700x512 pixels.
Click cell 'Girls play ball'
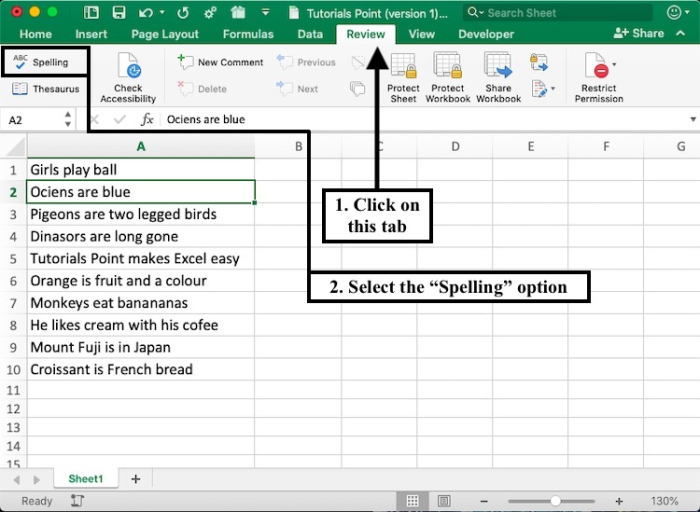[141, 170]
